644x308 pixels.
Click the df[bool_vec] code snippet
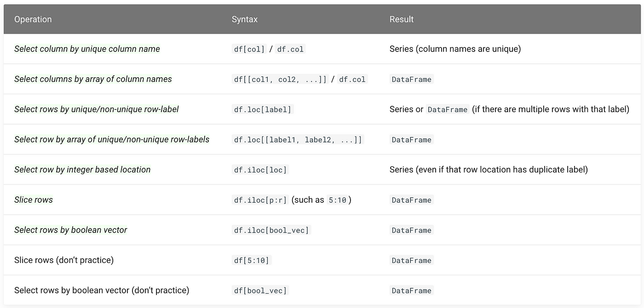260,291
